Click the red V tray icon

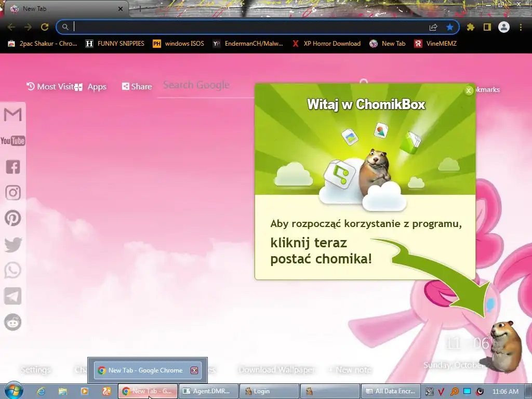pyautogui.click(x=441, y=392)
